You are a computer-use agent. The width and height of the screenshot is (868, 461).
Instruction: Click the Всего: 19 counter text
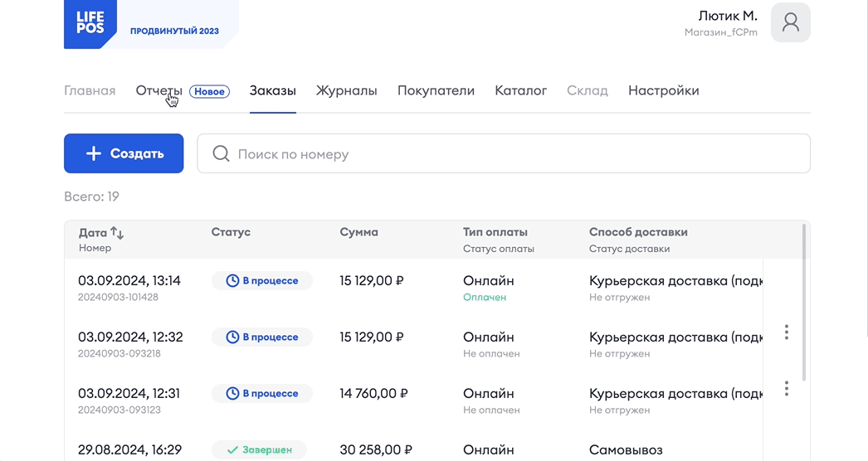point(92,197)
